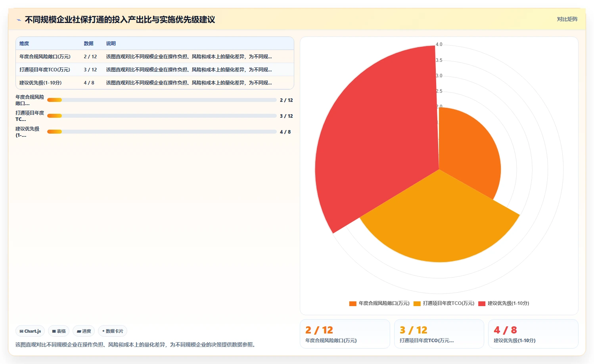Click the 4 / 8 value beside third progress bar
This screenshot has height=364, width=594.
[285, 132]
